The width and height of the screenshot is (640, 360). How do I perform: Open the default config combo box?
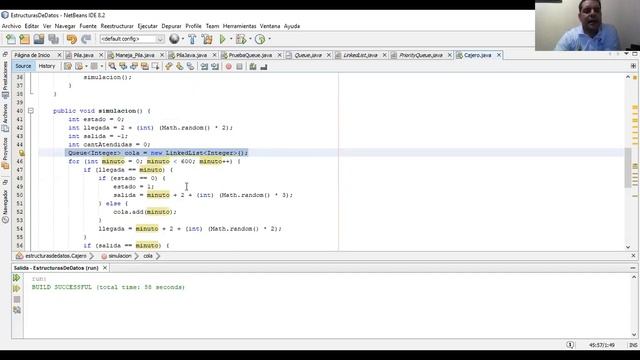click(x=132, y=39)
